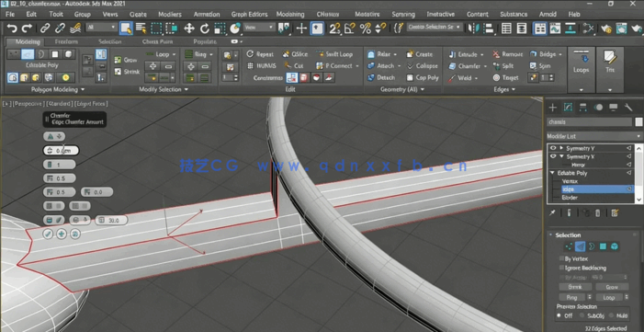Expand the Symmetry Y modifier arrow
The image size is (644, 332).
561,148
